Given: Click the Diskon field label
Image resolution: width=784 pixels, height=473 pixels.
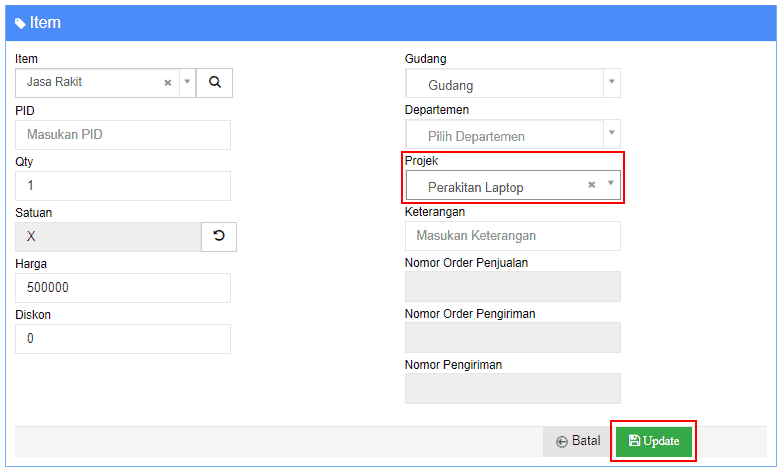Looking at the screenshot, I should pyautogui.click(x=33, y=315).
